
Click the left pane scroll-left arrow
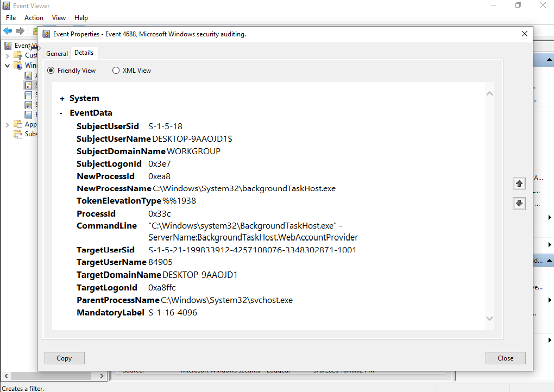pos(6,376)
